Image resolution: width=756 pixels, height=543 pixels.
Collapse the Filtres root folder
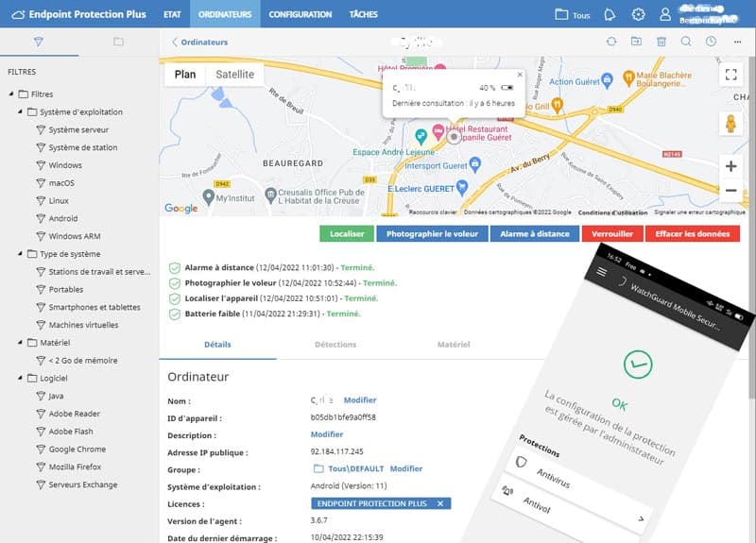(11, 93)
